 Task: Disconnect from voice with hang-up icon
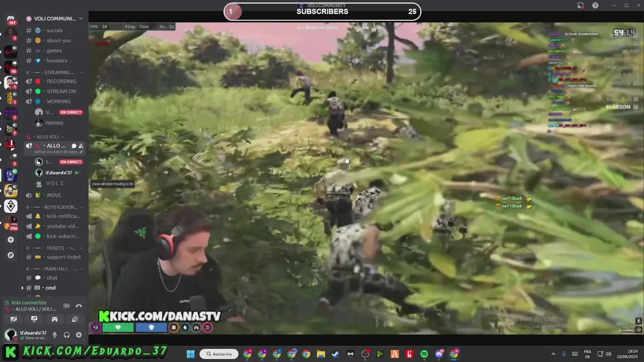[78, 306]
